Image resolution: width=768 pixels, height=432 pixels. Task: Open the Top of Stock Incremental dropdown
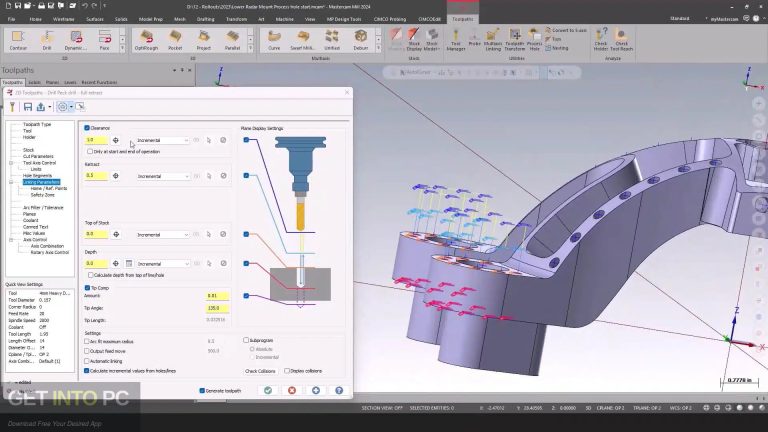point(162,235)
